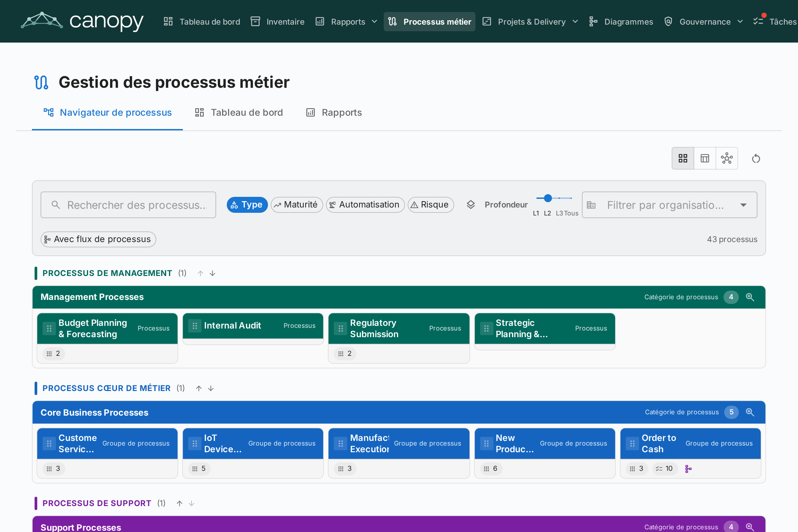The height and width of the screenshot is (532, 798).
Task: Click the Profondeur layers icon
Action: (x=470, y=204)
